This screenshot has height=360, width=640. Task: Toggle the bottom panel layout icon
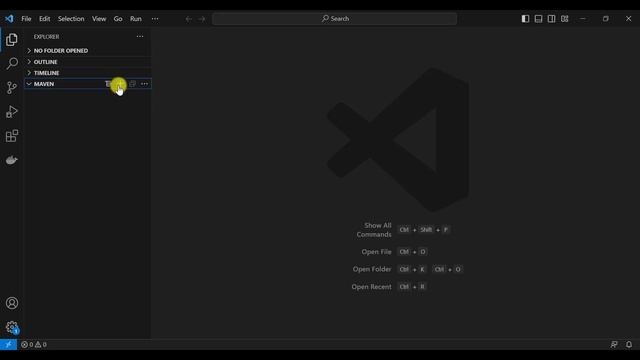pos(538,19)
